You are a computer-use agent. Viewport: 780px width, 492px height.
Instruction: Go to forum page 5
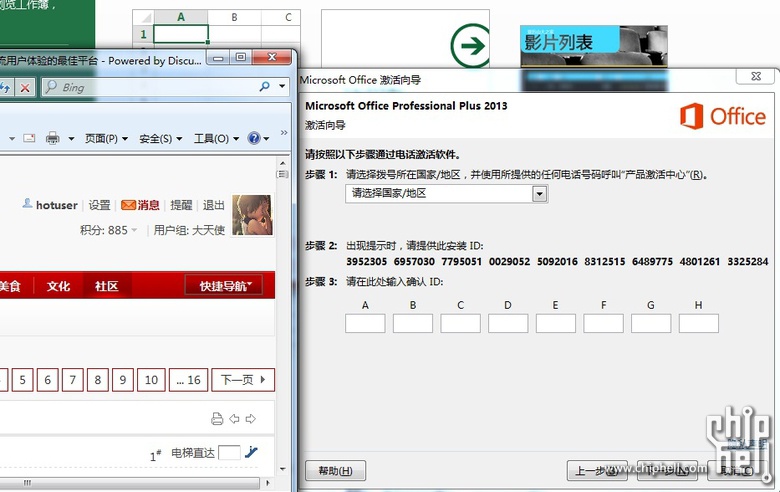tap(22, 380)
